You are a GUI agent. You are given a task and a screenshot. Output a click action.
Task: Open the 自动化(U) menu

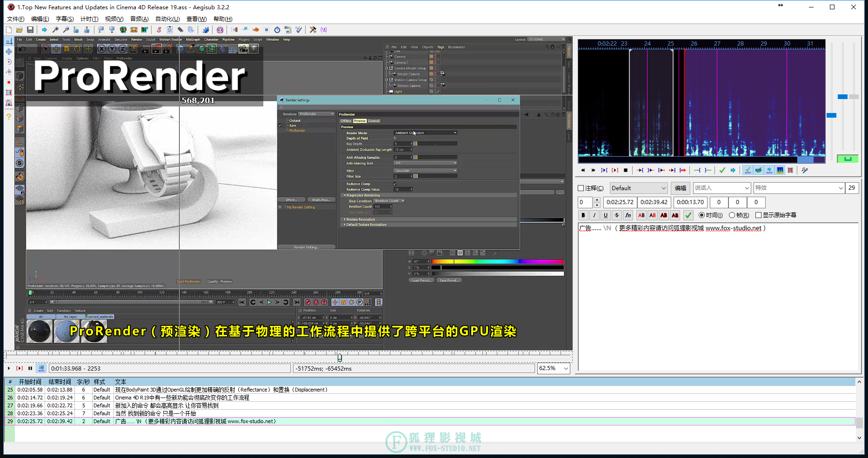(167, 19)
